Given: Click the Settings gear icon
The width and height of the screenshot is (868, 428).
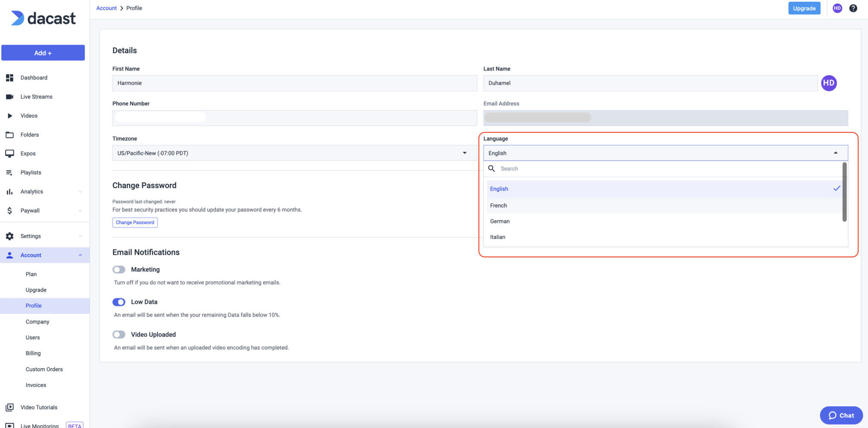Looking at the screenshot, I should point(9,236).
